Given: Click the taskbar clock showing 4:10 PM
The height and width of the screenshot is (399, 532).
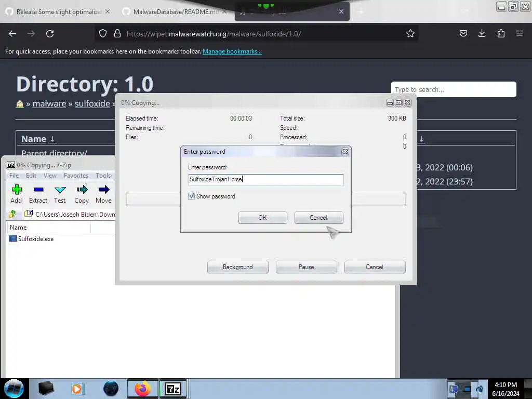Looking at the screenshot, I should [506, 389].
